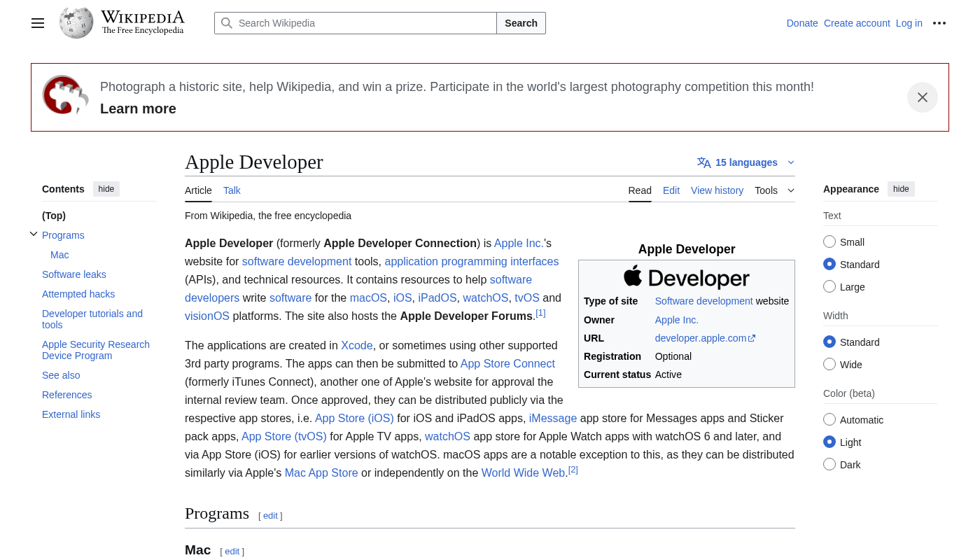Click inside the Search Wikipedia field
Viewport: 980px width, 560px height.
[350, 23]
